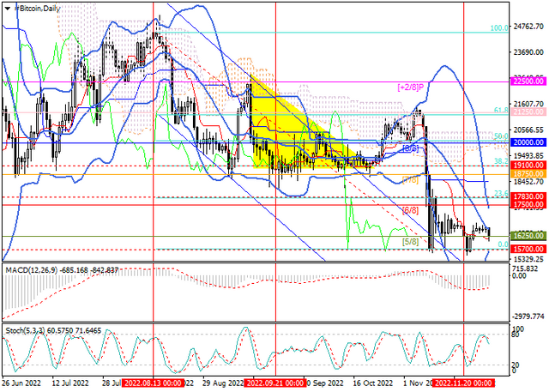Click the [5/8] Murrey level label
This screenshot has width=549, height=392.
[410, 242]
